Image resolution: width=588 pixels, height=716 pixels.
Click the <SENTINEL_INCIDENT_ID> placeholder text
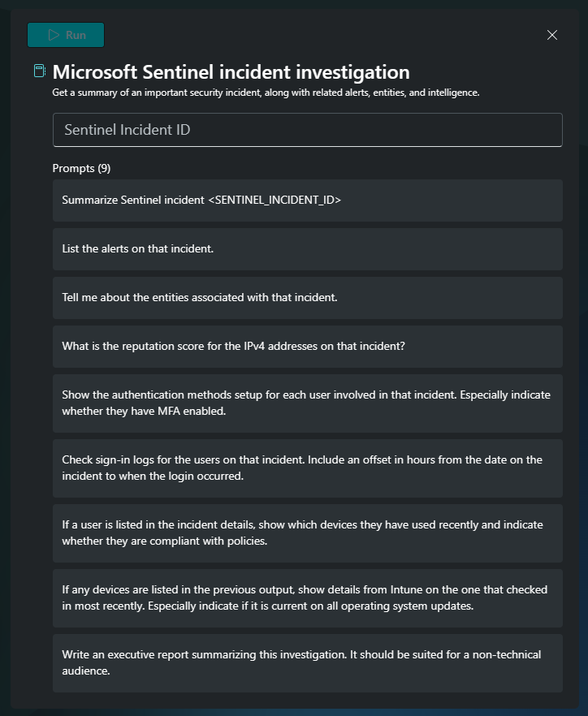pos(275,201)
